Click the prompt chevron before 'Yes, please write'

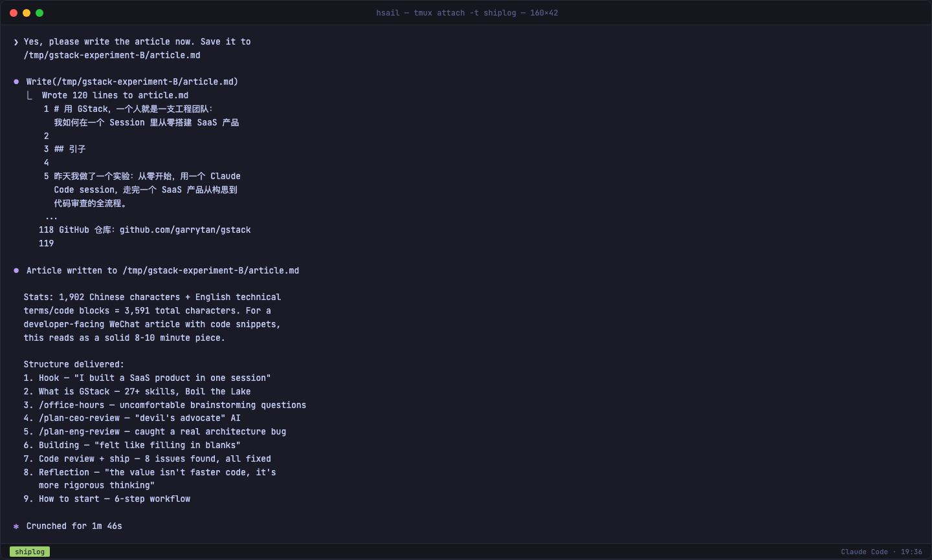click(16, 42)
